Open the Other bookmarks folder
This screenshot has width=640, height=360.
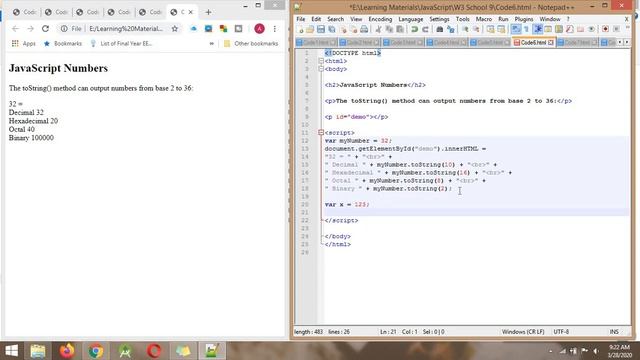pos(251,43)
